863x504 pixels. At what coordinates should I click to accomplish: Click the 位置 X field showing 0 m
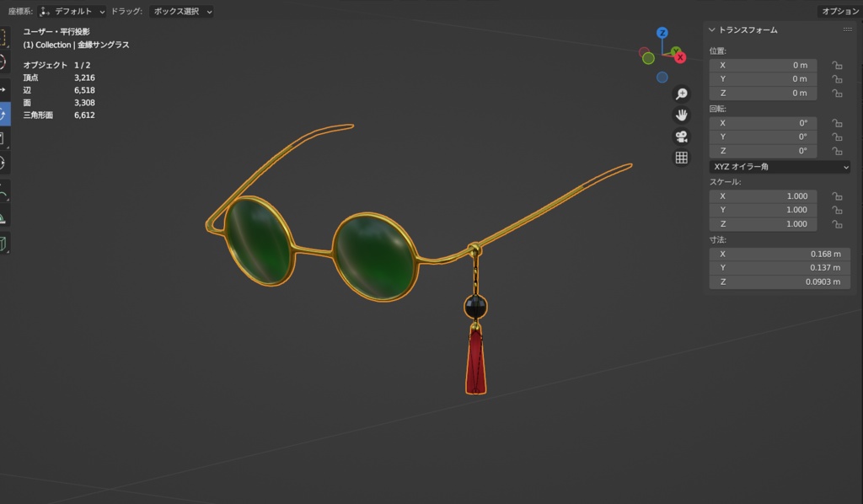click(x=763, y=65)
